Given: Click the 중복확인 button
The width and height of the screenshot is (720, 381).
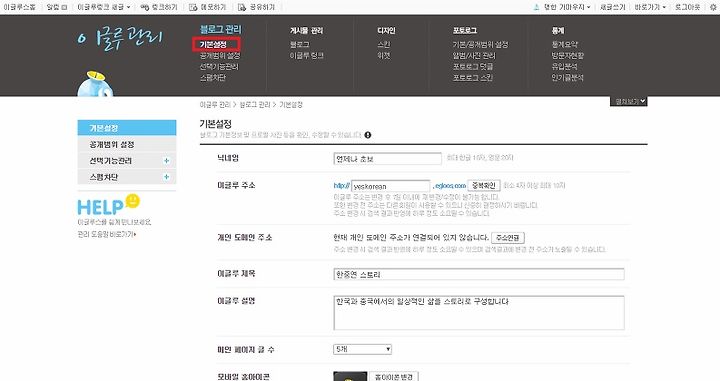Looking at the screenshot, I should 484,185.
